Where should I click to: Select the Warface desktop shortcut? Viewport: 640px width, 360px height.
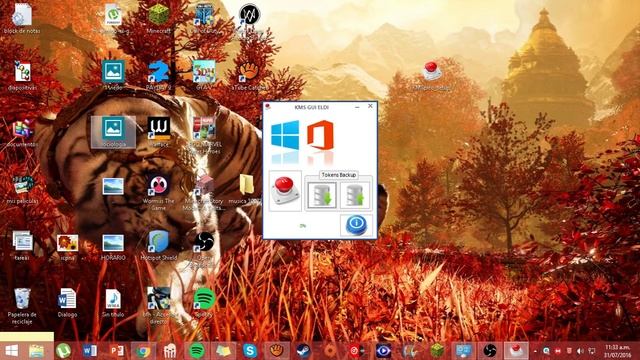(158, 132)
